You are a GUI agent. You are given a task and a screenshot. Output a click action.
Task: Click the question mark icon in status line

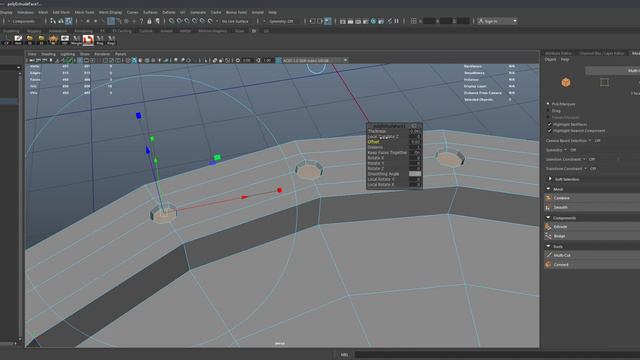click(141, 21)
